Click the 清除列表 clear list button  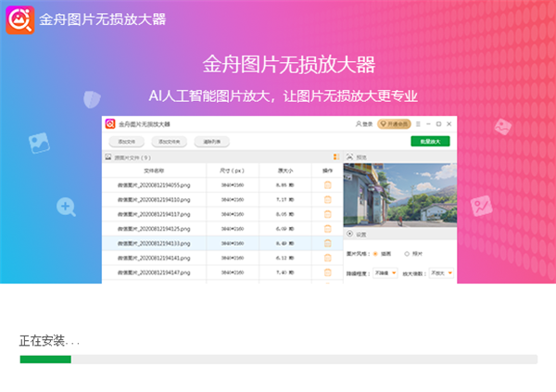pyautogui.click(x=209, y=142)
